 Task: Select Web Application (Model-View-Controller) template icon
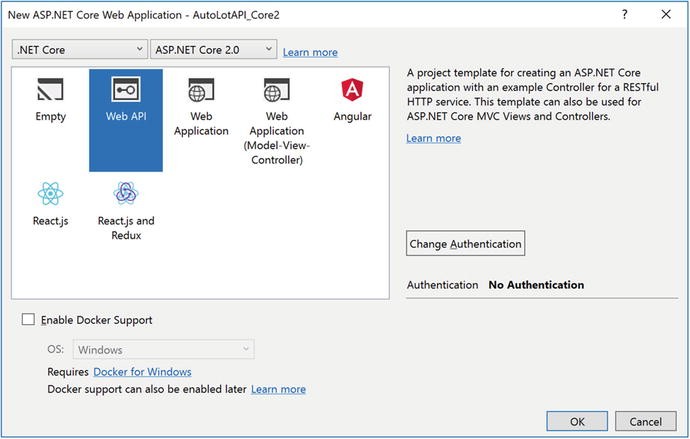point(277,90)
